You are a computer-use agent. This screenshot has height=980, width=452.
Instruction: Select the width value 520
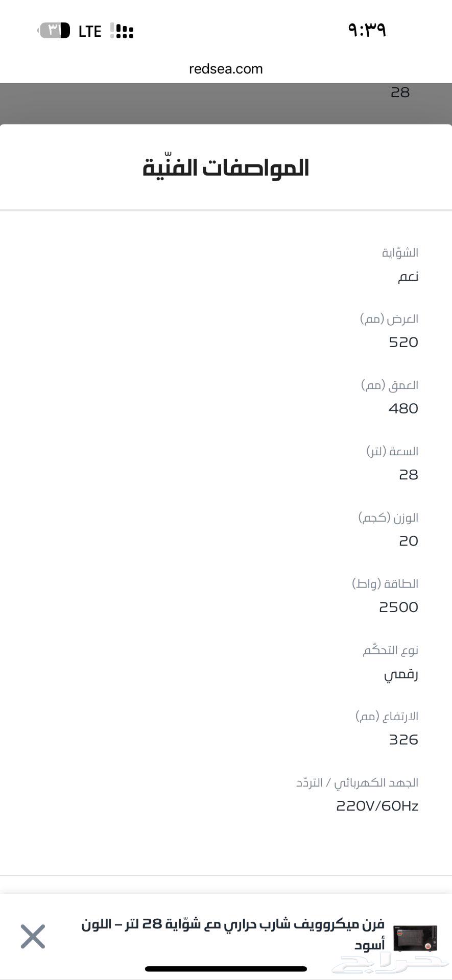[x=403, y=342]
